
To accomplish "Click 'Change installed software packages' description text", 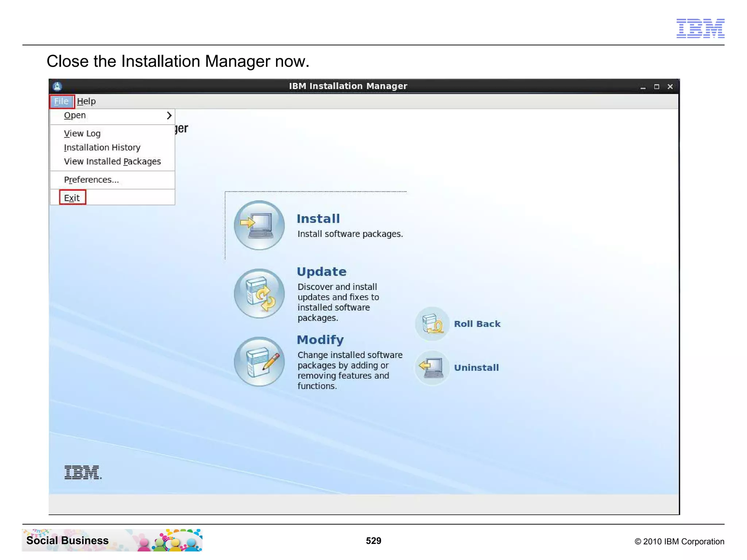I will (x=350, y=370).
